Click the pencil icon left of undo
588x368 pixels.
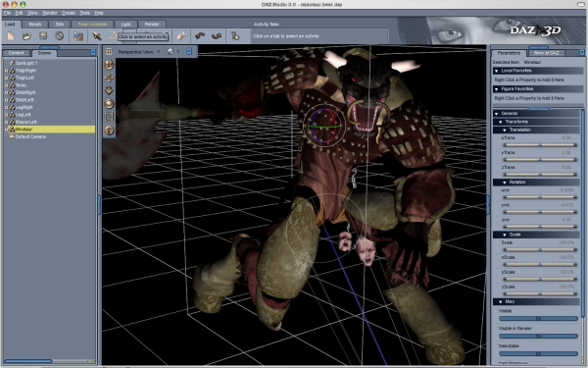click(x=181, y=36)
